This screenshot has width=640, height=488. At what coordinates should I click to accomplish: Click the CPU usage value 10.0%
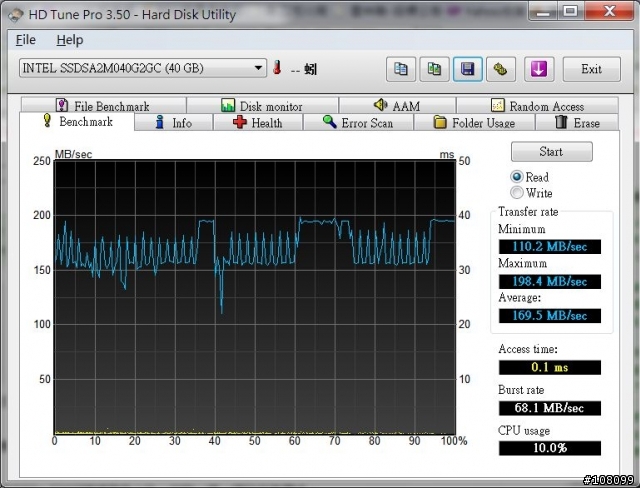(x=550, y=448)
